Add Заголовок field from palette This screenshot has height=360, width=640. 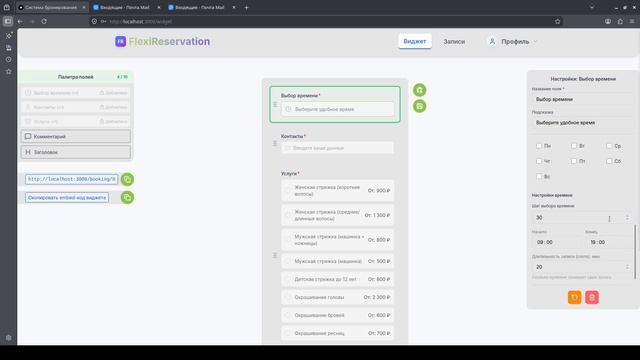(x=76, y=152)
